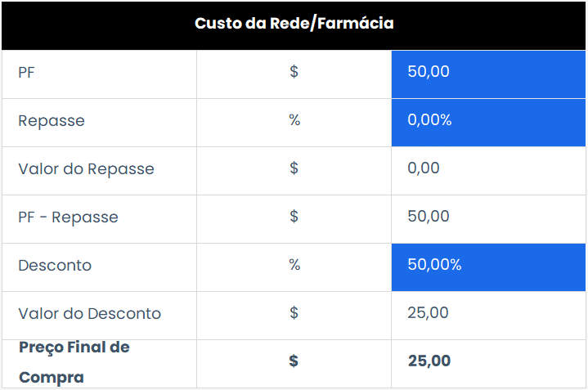Click the Desconto row label
Screen dimensions: 588x390
point(55,265)
